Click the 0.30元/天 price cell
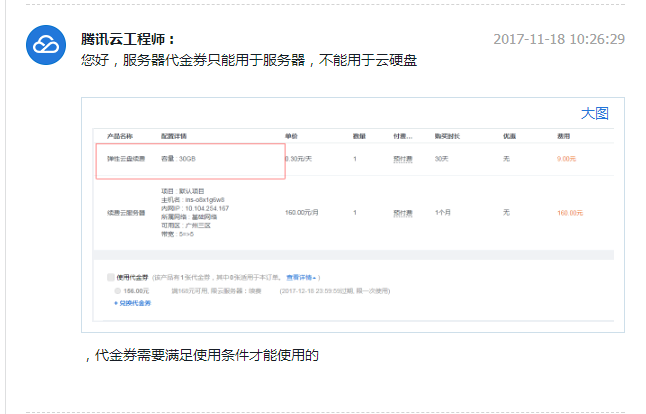This screenshot has width=646, height=414. (x=299, y=159)
